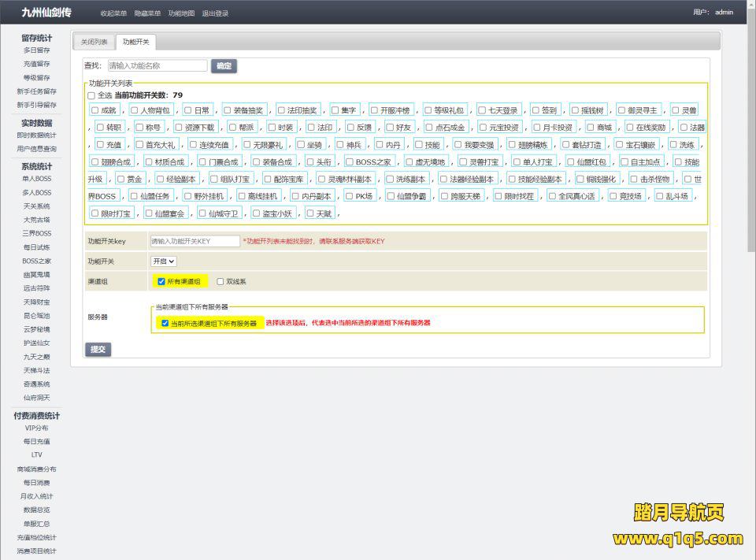Screen dimensions: 756x560
Task: Enable the 成就 feature checkbox
Action: point(95,110)
